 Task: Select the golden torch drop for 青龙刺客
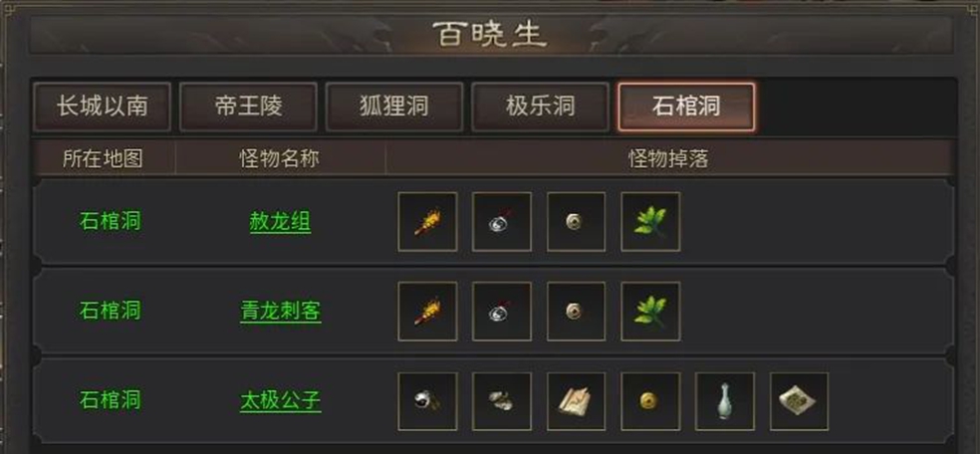coord(427,312)
